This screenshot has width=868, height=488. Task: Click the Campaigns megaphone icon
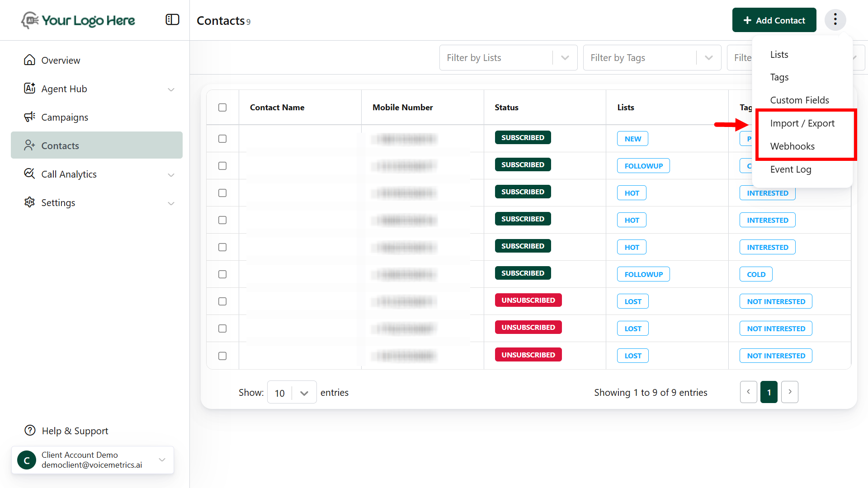(29, 117)
